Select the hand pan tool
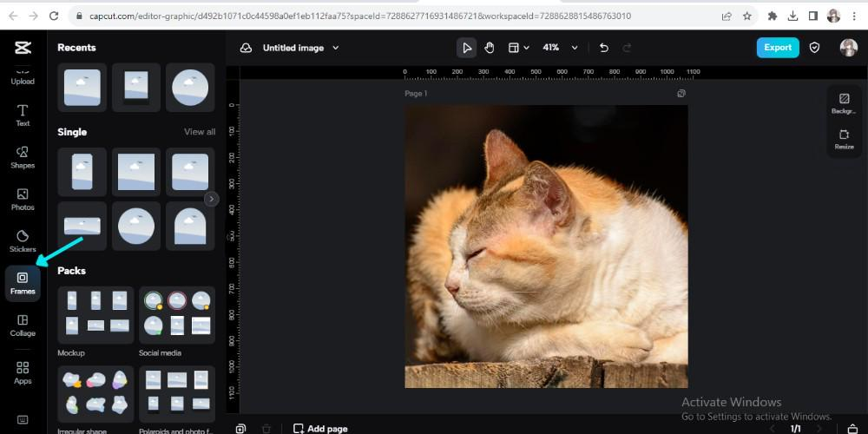 coord(490,48)
